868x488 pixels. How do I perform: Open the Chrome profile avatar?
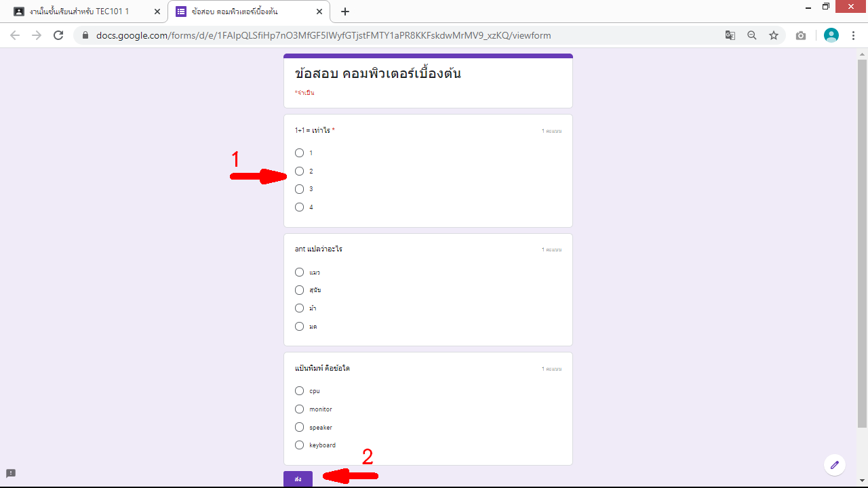click(x=831, y=35)
